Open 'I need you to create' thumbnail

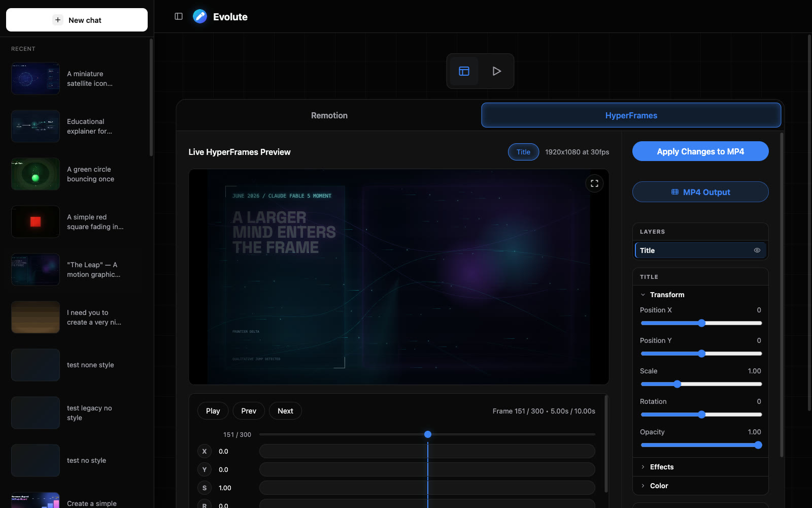(36, 317)
